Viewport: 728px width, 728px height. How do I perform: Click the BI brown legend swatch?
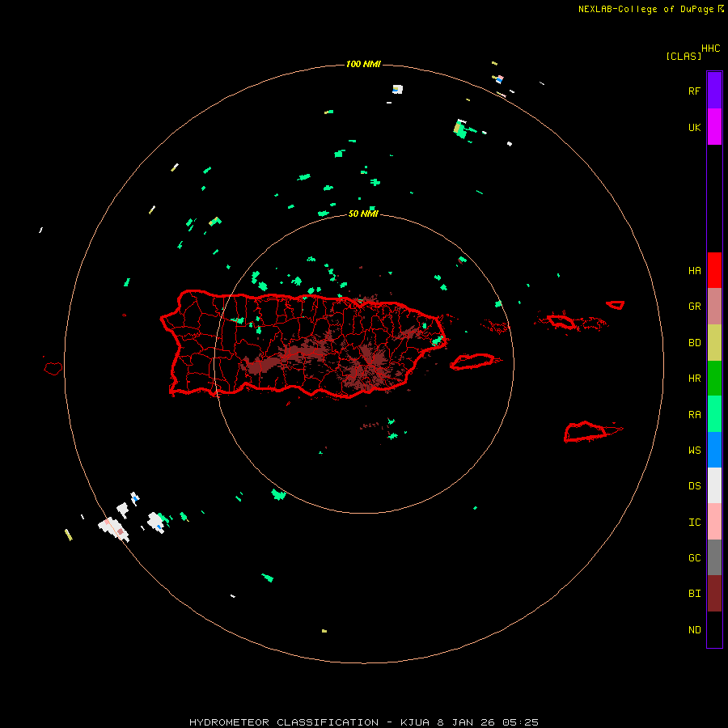[x=714, y=594]
